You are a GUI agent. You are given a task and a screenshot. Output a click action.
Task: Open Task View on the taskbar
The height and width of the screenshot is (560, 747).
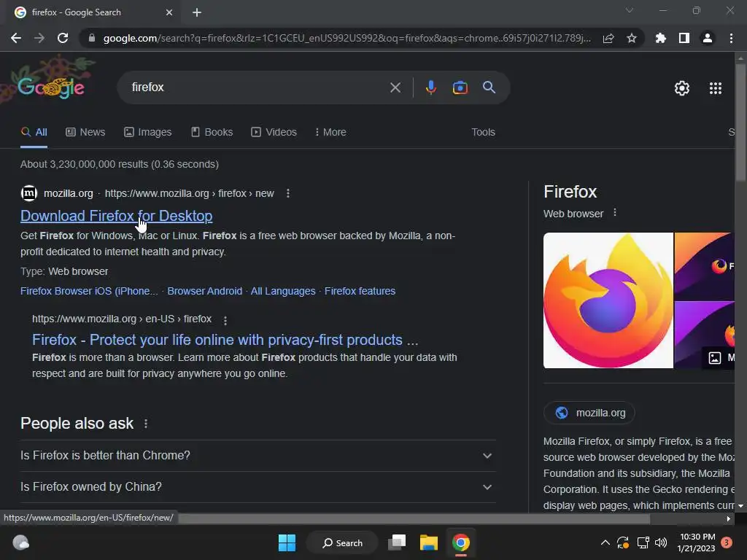(397, 542)
